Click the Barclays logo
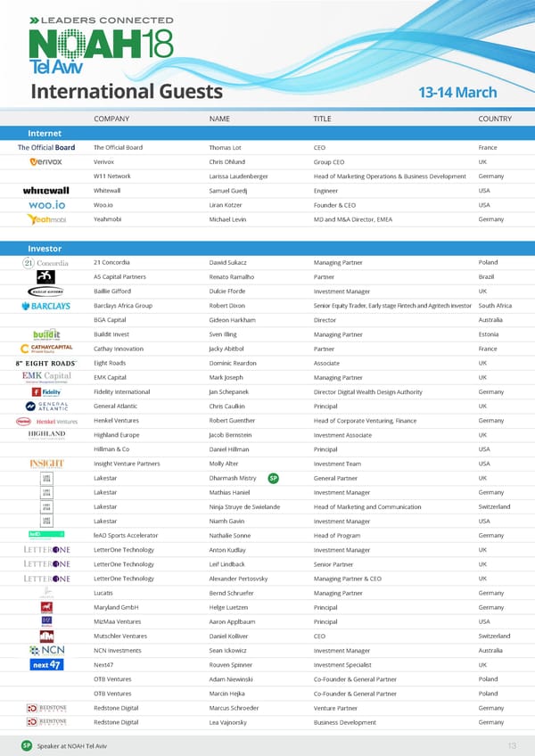This screenshot has height=756, width=535. point(45,306)
